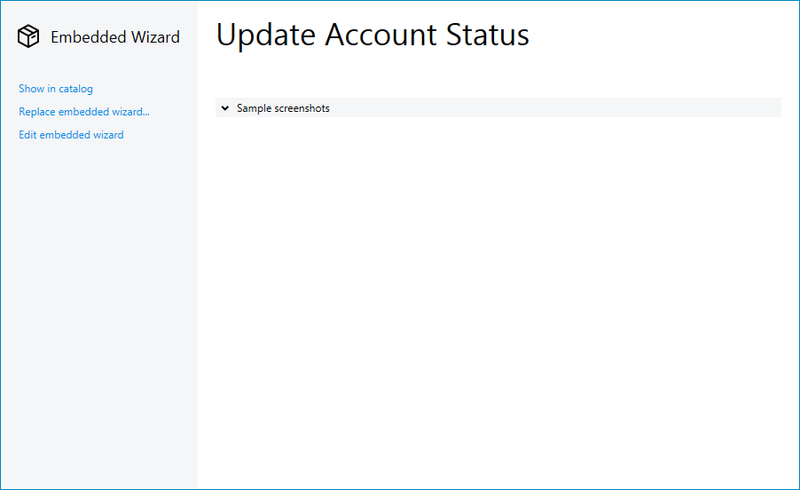Image resolution: width=800 pixels, height=490 pixels.
Task: Open the Edit embedded wizard link
Action: (x=71, y=135)
